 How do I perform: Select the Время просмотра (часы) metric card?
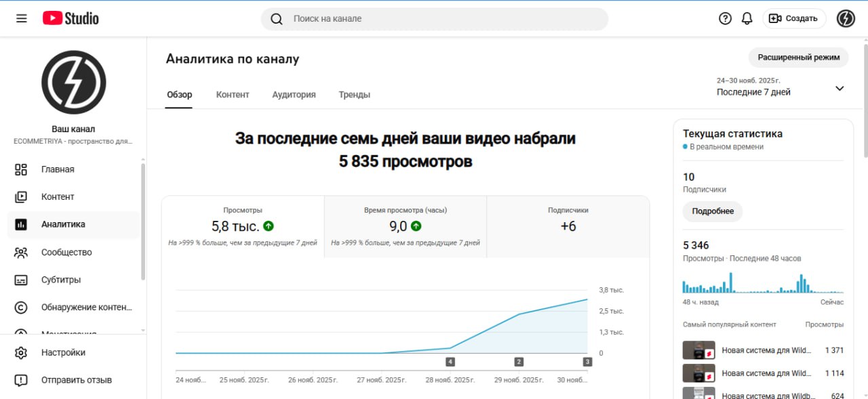tap(405, 227)
